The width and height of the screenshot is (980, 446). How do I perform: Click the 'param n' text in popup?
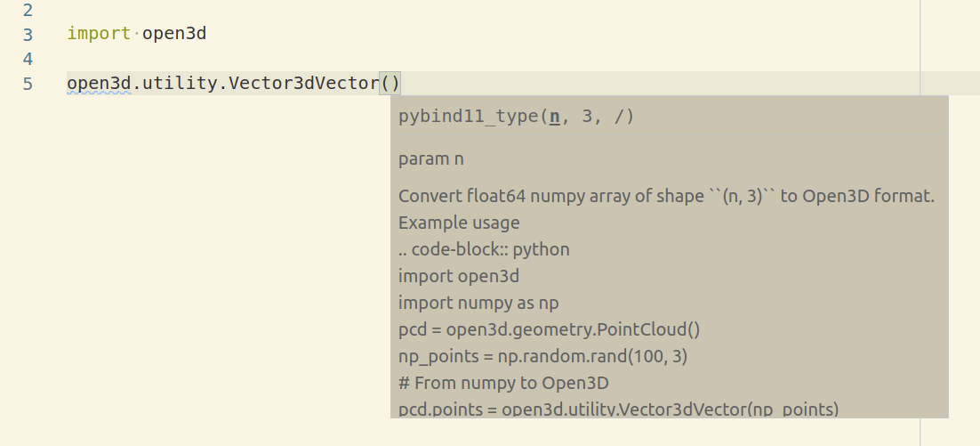(x=431, y=158)
